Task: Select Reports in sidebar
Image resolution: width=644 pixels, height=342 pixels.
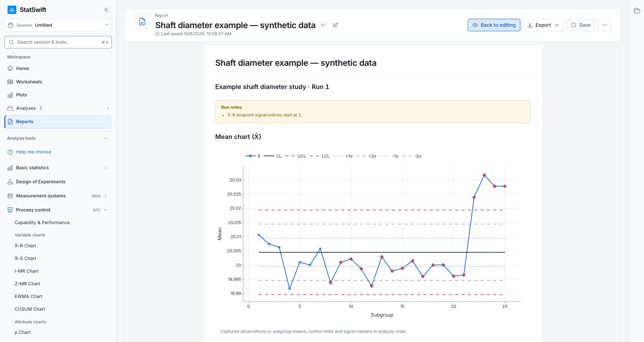Action: pyautogui.click(x=58, y=122)
